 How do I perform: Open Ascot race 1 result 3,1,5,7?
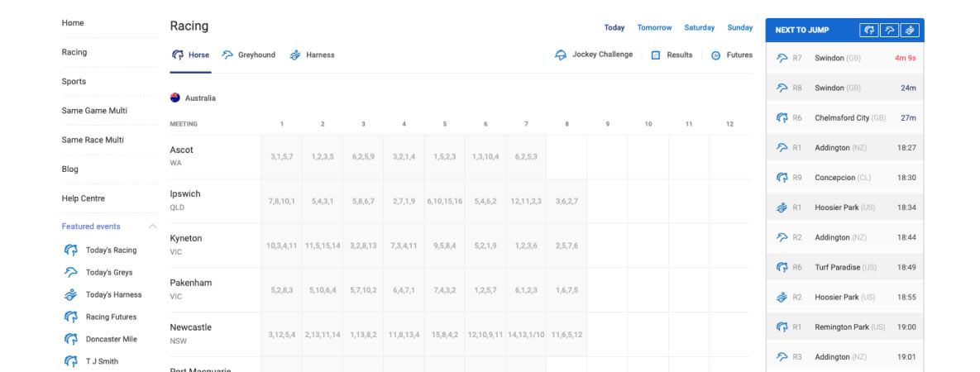point(282,157)
